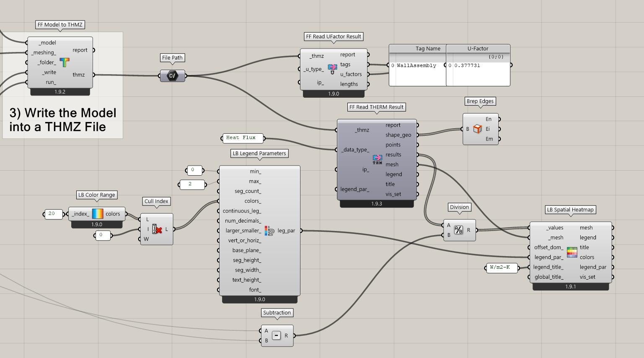The image size is (644, 358).
Task: Click the LB Color Range gradient swatch
Action: point(97,214)
